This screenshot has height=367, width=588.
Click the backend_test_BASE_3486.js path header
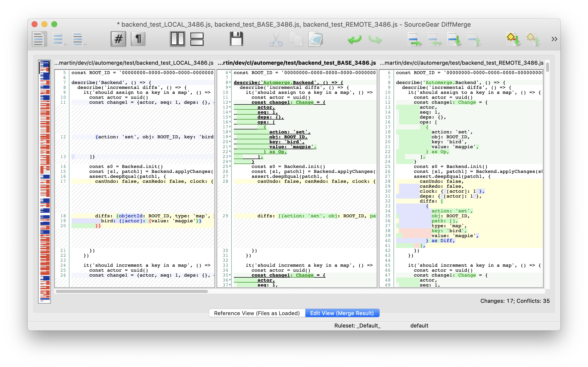pyautogui.click(x=297, y=63)
